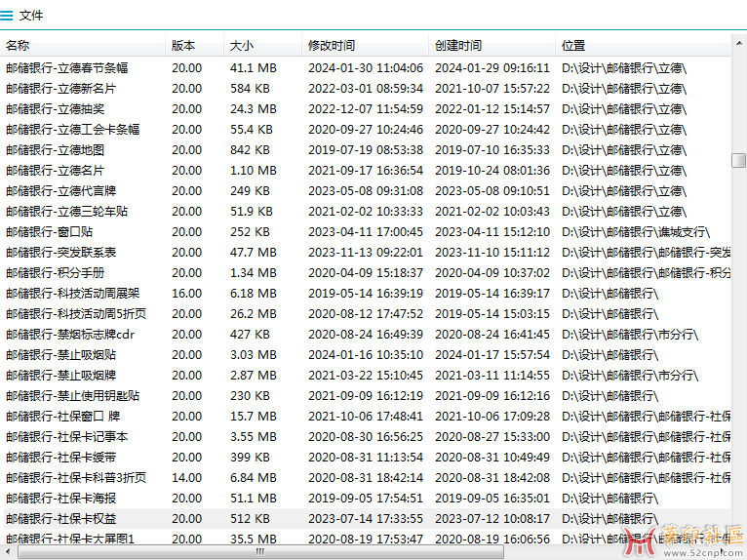
Task: Click created time 2021-10-07 15:57:22
Action: coord(492,89)
